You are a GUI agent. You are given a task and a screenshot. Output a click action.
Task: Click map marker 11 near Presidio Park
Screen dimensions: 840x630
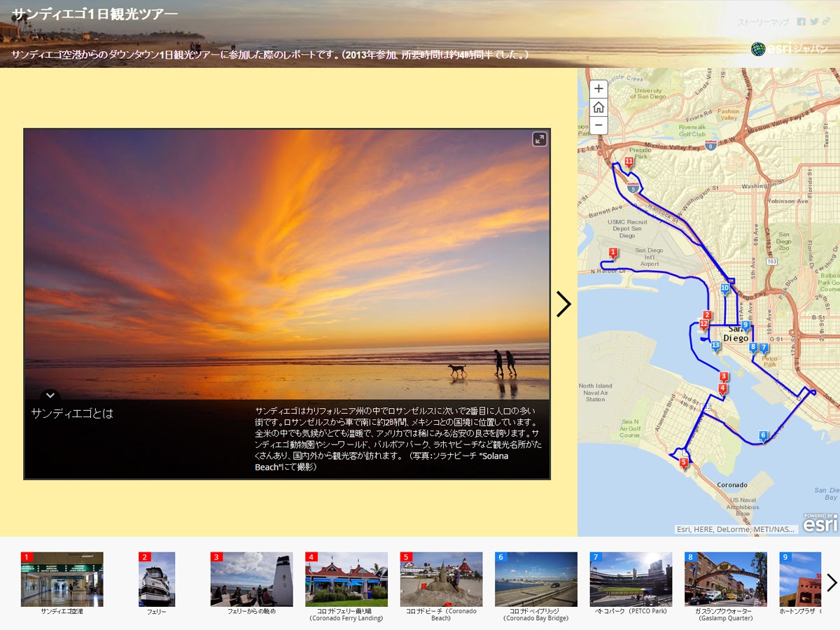629,162
